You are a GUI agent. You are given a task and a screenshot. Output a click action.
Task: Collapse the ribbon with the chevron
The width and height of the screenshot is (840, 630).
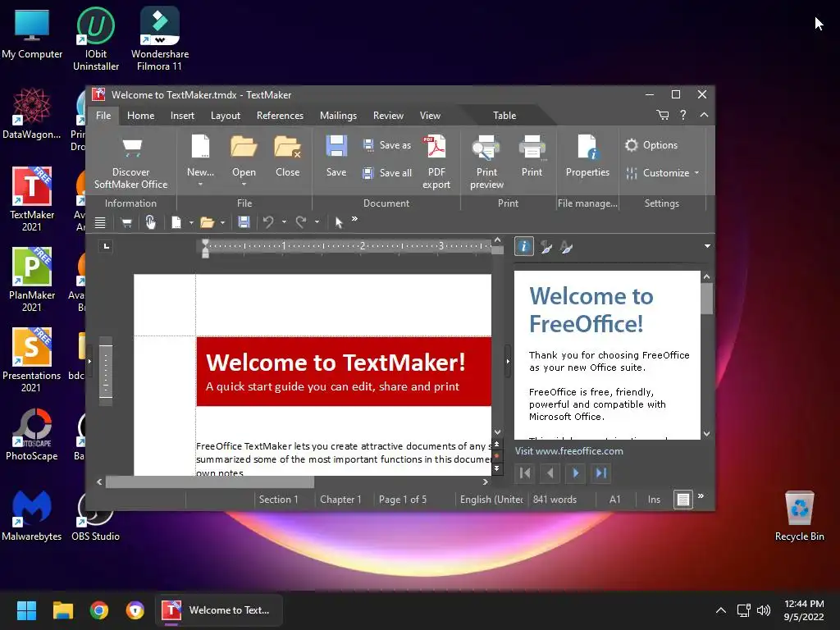coord(704,115)
